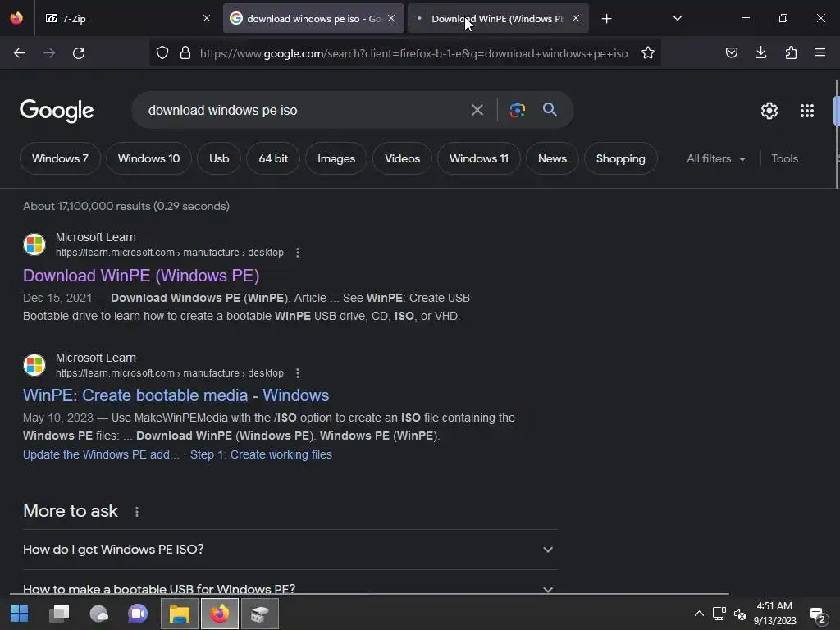Follow Update the Windows PE add... sitelink

click(101, 454)
